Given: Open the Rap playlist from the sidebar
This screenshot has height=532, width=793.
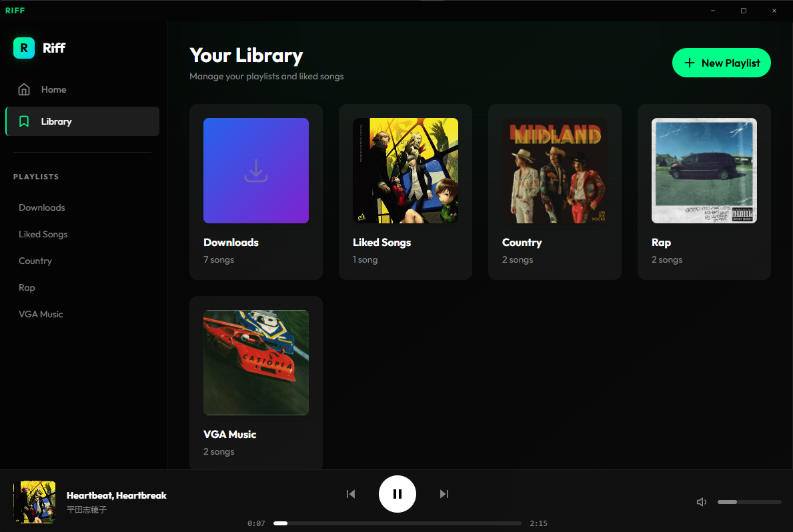Looking at the screenshot, I should tap(27, 287).
